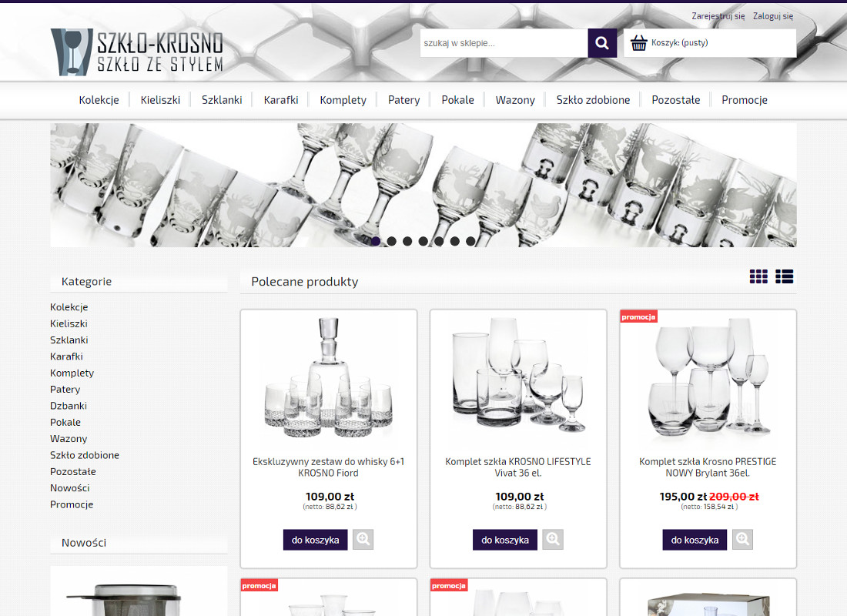Open Kolekcje in the top navigation
This screenshot has width=847, height=616.
tap(99, 100)
